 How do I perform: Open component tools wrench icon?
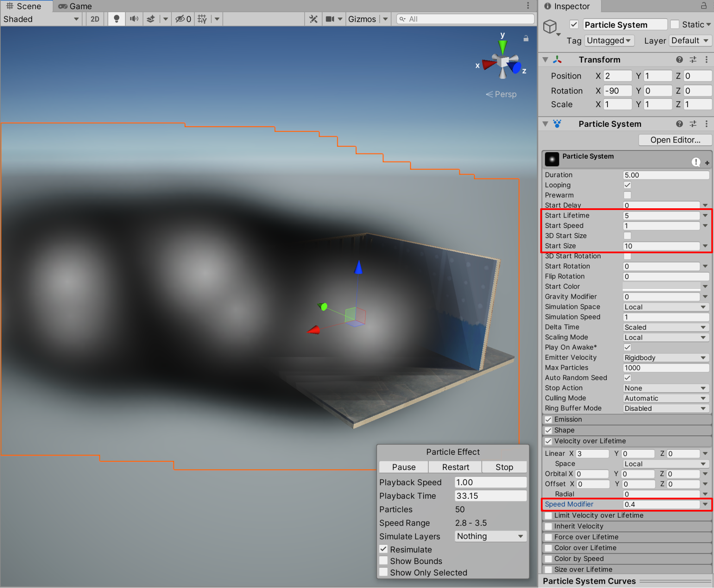[x=313, y=19]
